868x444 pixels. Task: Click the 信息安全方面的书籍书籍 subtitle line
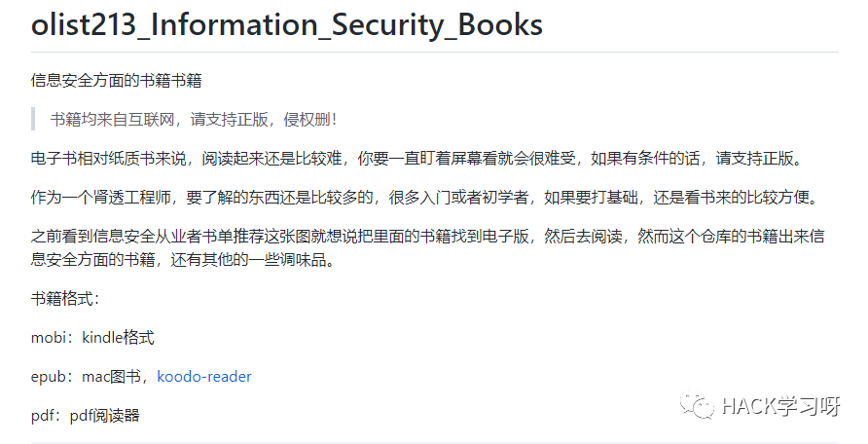pyautogui.click(x=116, y=80)
